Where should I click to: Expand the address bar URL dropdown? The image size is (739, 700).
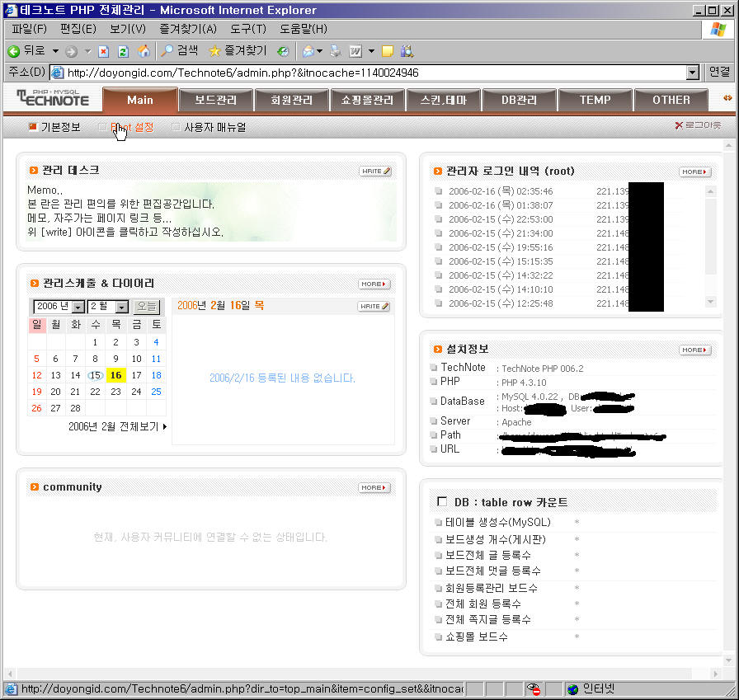pyautogui.click(x=692, y=73)
